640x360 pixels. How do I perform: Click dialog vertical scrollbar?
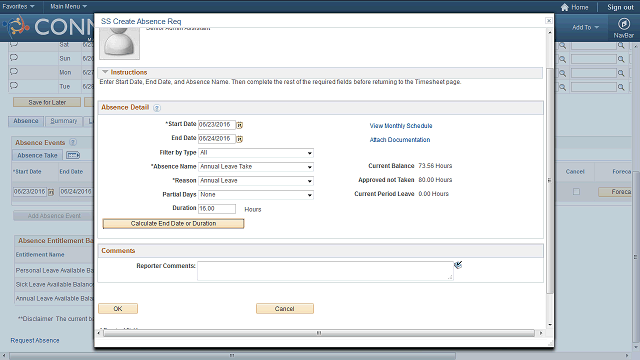(550, 181)
